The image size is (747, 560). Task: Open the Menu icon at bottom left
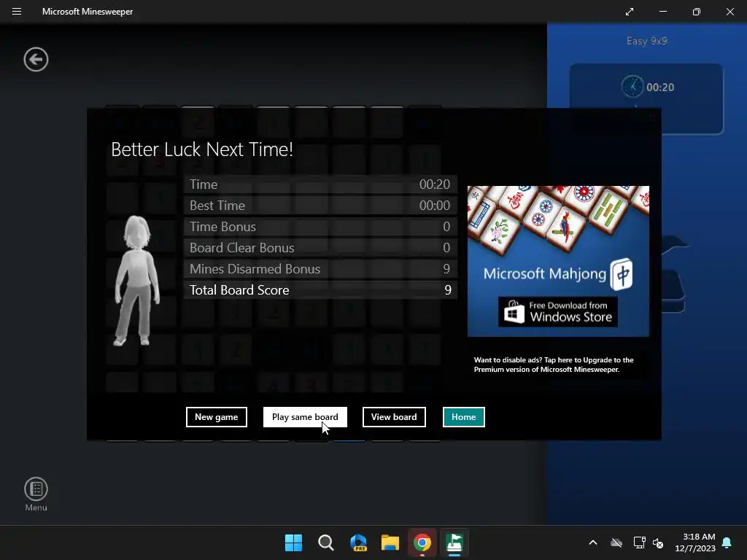pos(36,494)
